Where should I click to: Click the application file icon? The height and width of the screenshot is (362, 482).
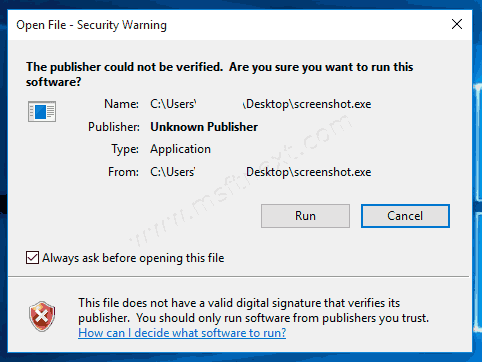click(42, 111)
